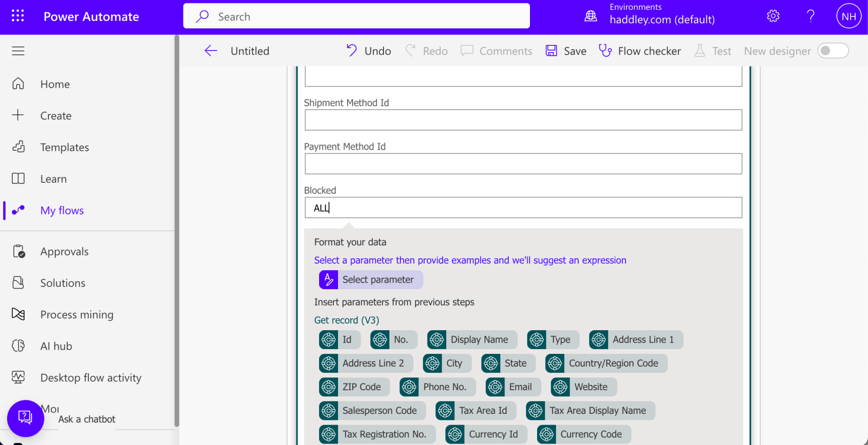This screenshot has height=445, width=868.
Task: Insert the Tax Area Display Name parameter
Action: (591, 411)
